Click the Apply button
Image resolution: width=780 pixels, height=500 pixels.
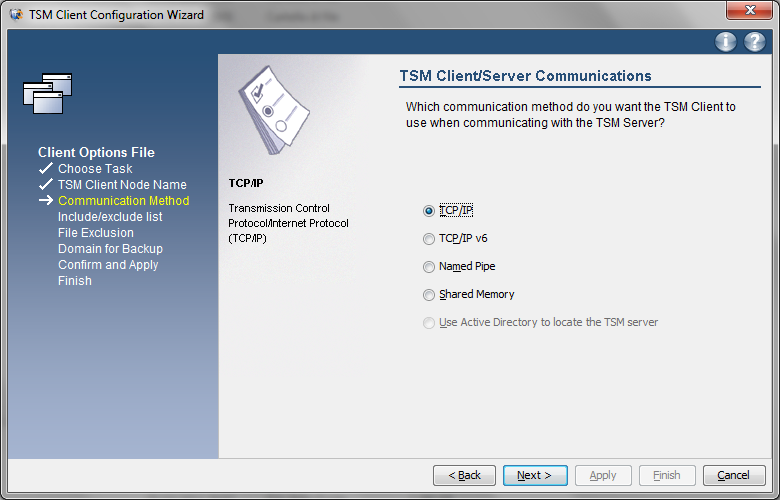tap(603, 475)
